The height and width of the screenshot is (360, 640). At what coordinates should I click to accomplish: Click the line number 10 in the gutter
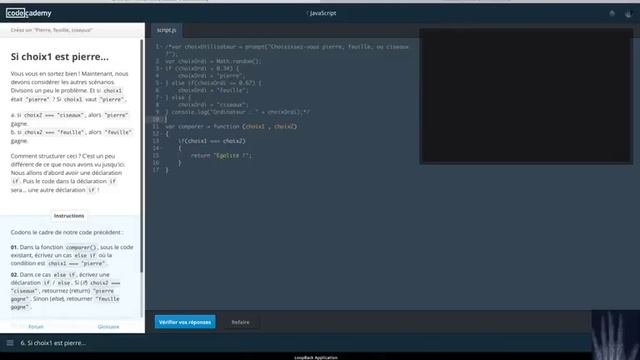coord(156,119)
